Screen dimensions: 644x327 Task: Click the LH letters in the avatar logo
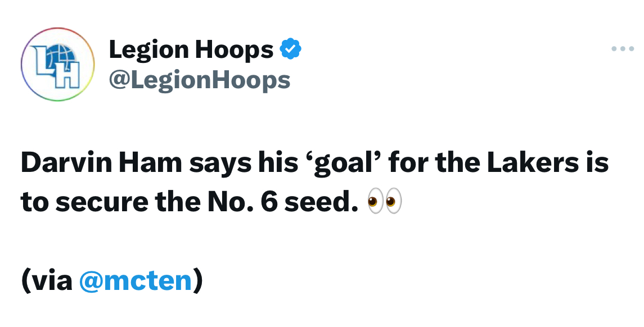[x=56, y=69]
